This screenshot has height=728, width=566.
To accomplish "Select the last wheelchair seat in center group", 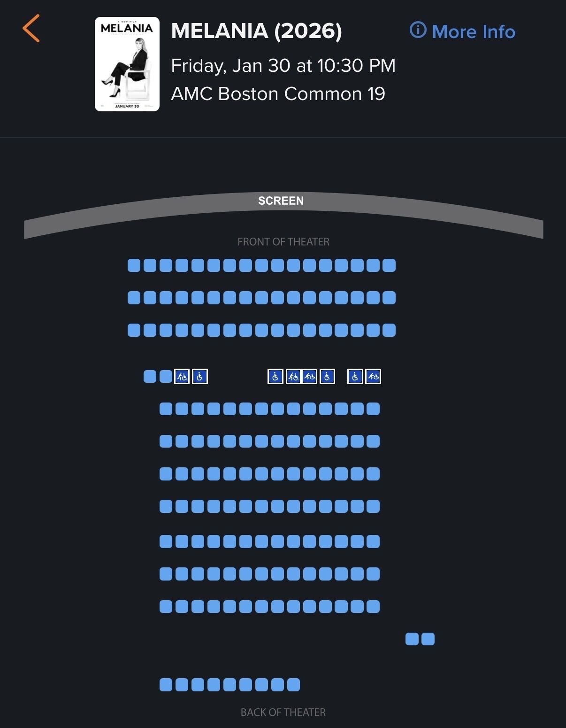I will coord(327,377).
